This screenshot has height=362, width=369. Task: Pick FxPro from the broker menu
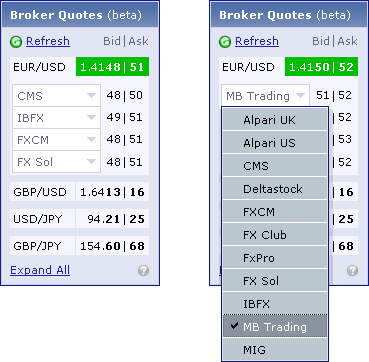(x=275, y=258)
